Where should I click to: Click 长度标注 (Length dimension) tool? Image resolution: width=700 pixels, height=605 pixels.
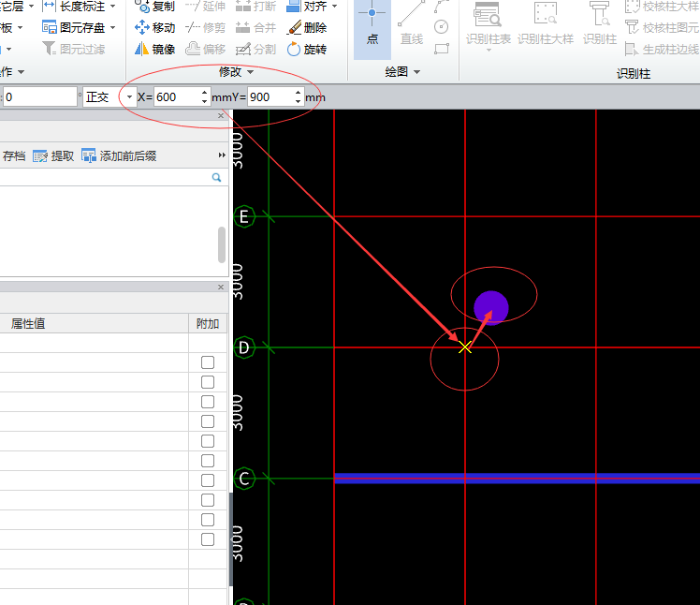coord(74,7)
